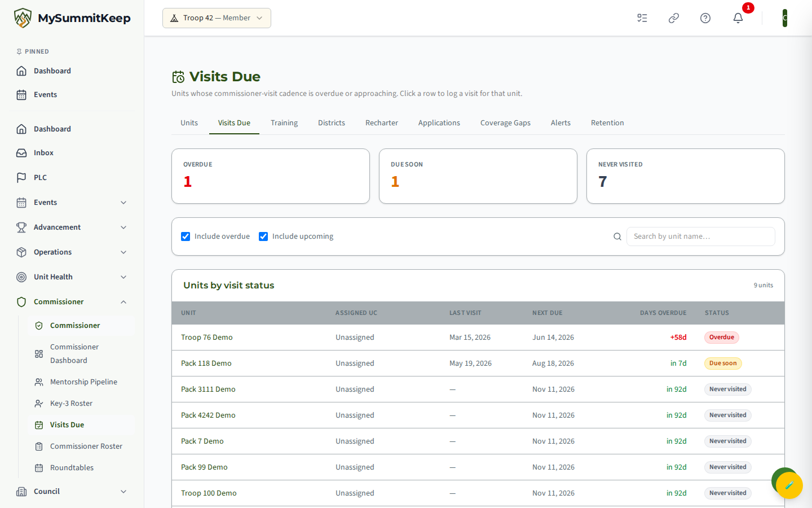
Task: Click the Commissioner Roster clipboard icon
Action: (x=39, y=446)
